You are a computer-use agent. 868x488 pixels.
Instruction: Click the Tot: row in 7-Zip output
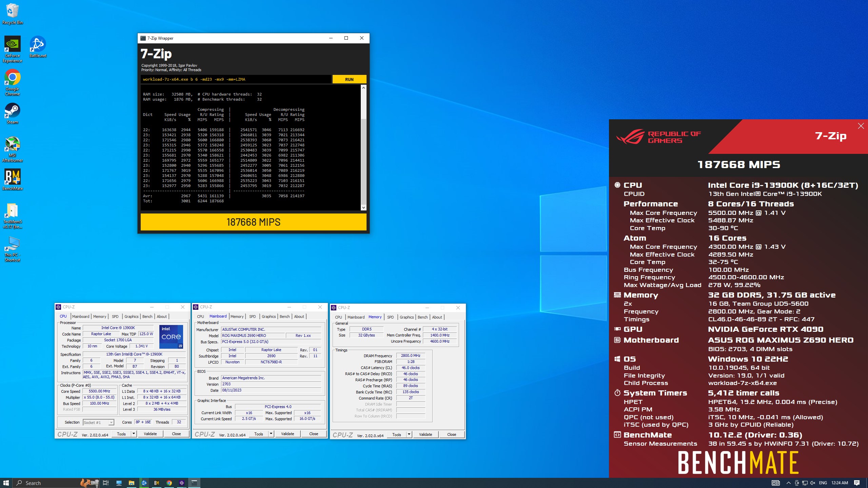coord(183,201)
